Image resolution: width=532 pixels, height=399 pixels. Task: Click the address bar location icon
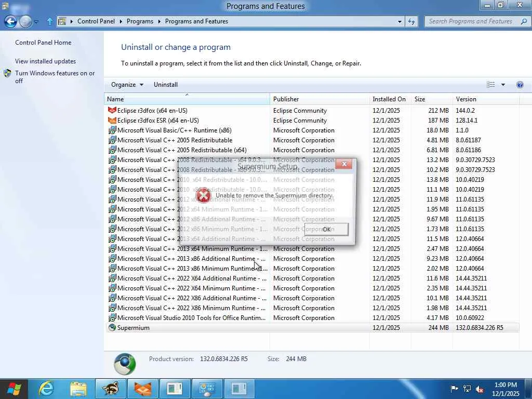(62, 21)
